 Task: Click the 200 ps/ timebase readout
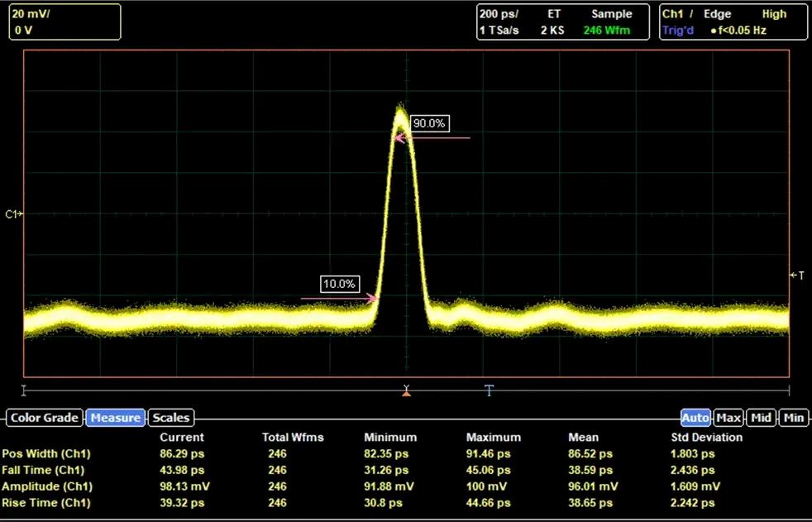(x=498, y=14)
